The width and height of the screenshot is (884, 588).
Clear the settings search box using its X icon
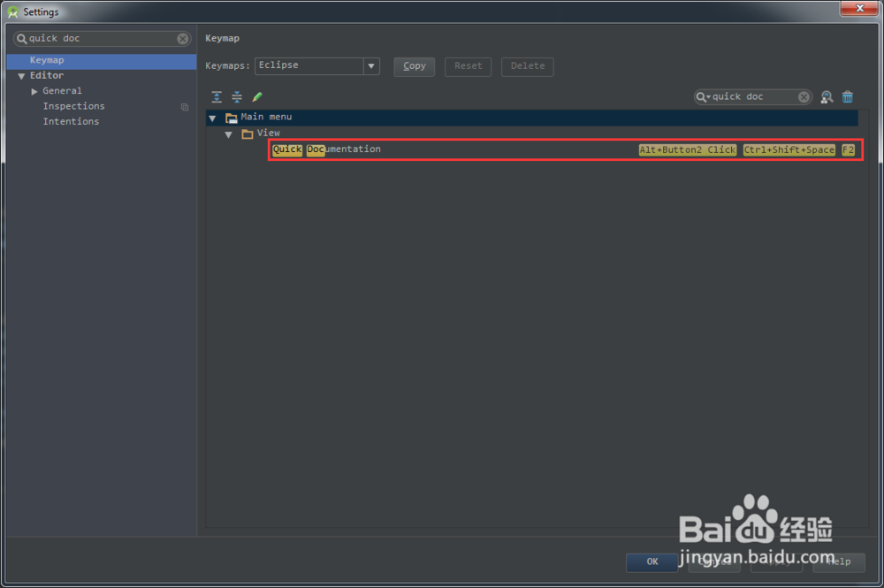click(183, 38)
